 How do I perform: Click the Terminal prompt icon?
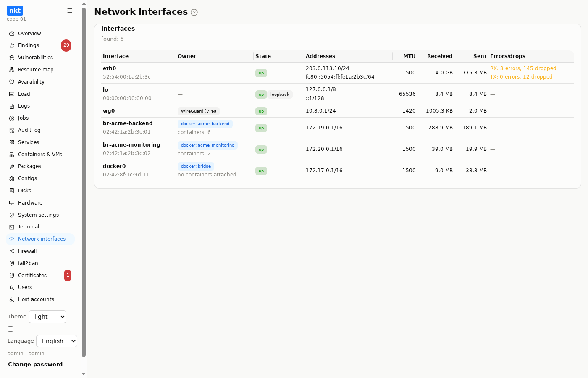point(12,227)
